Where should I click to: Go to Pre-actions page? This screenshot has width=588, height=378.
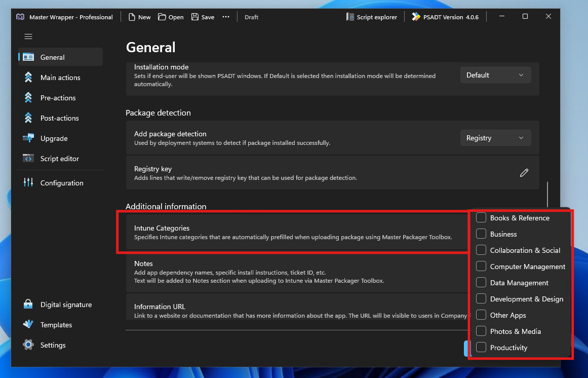click(60, 97)
